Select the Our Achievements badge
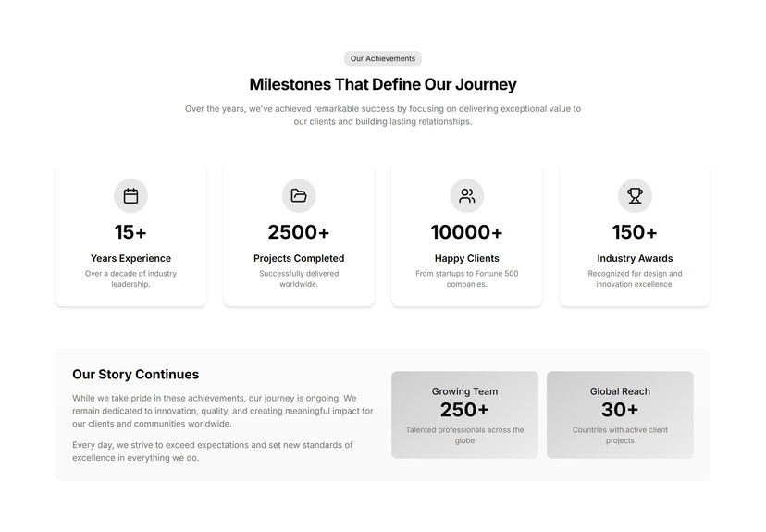Image resolution: width=766 pixels, height=532 pixels. 382,58
